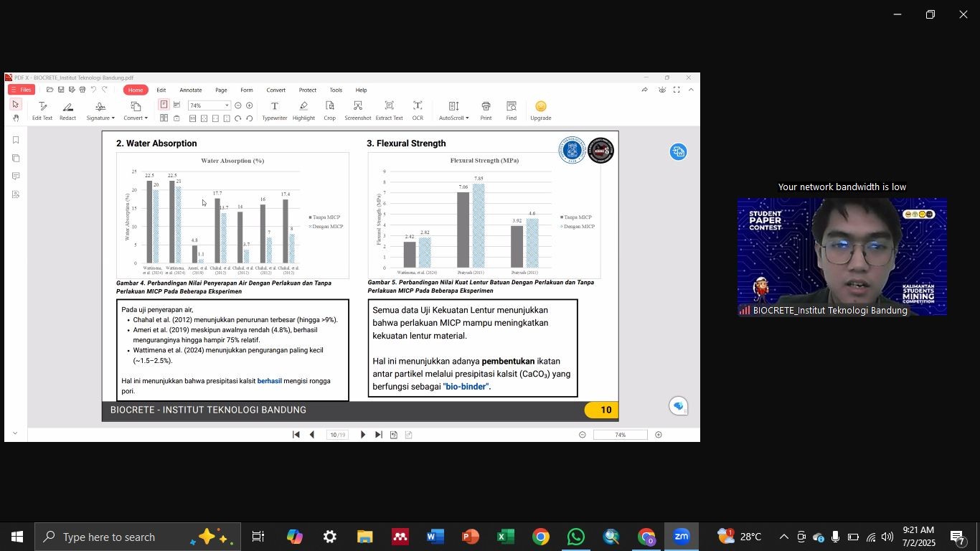Click the Redact tool
This screenshot has height=551, width=980.
coord(67,110)
